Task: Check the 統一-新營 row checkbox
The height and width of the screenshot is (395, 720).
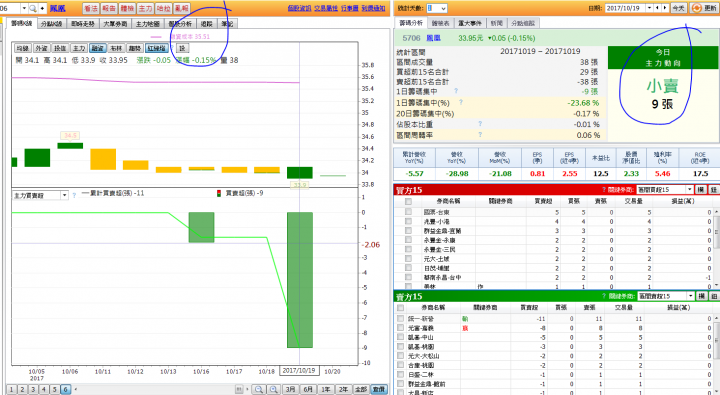Action: tap(400, 318)
